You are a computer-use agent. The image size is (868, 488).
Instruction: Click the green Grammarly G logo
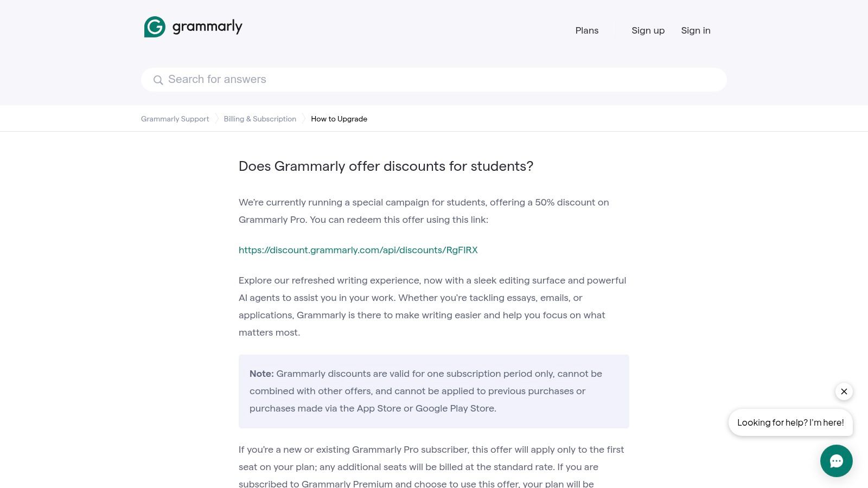tap(155, 27)
